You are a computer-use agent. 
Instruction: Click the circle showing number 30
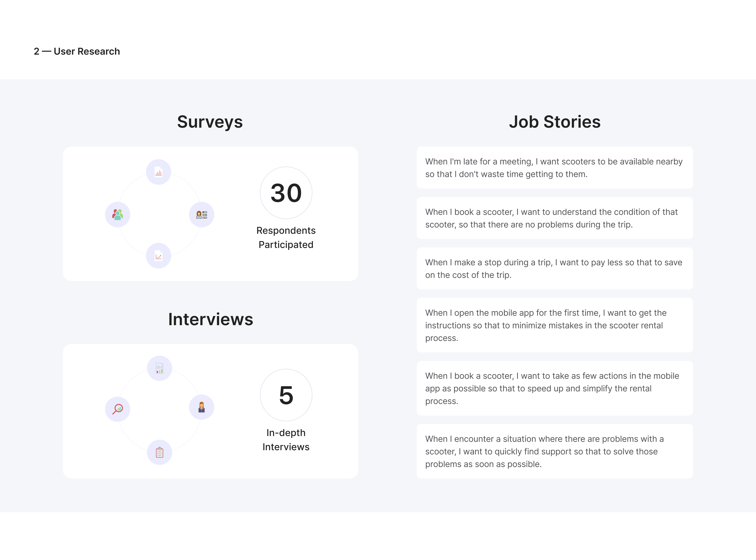pos(286,193)
